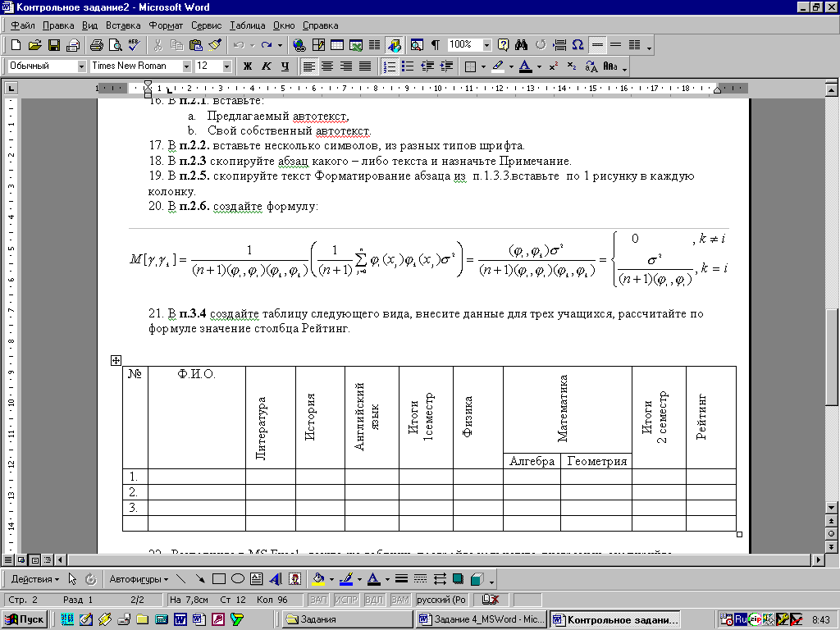Select the Line drawing tool

click(181, 579)
